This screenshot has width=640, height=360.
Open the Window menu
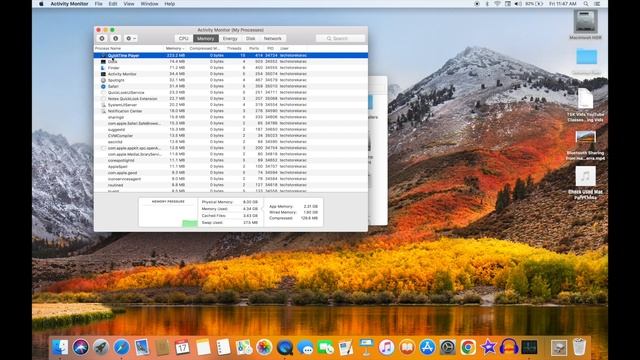pyautogui.click(x=149, y=4)
